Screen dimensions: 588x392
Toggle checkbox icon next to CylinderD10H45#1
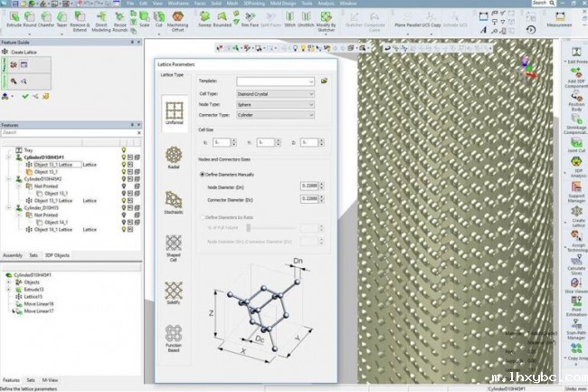pyautogui.click(x=130, y=158)
